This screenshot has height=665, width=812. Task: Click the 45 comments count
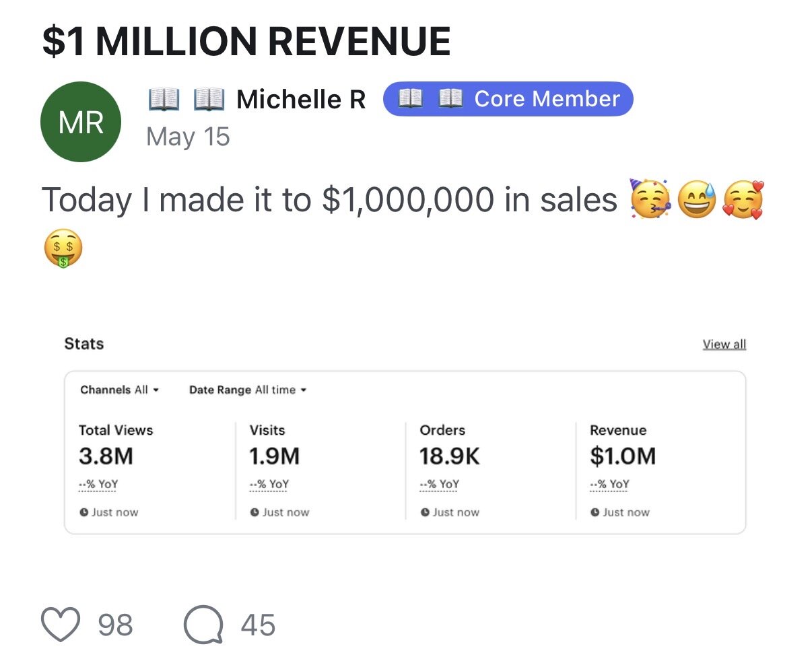(259, 625)
